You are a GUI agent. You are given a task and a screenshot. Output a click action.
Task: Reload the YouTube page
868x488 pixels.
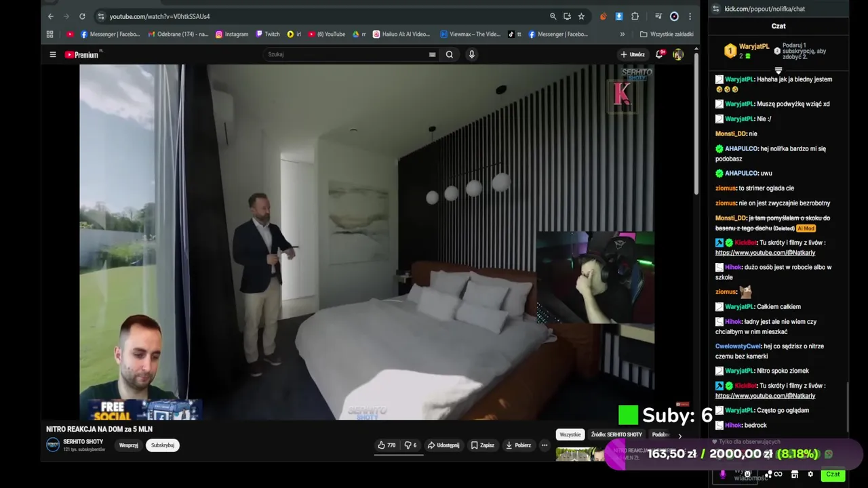[x=82, y=16]
